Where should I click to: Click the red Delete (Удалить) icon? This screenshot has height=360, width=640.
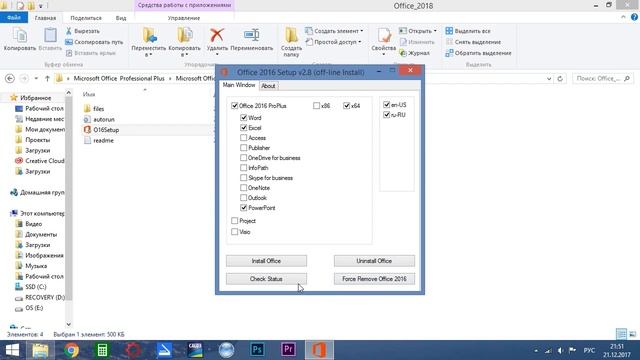[217, 35]
